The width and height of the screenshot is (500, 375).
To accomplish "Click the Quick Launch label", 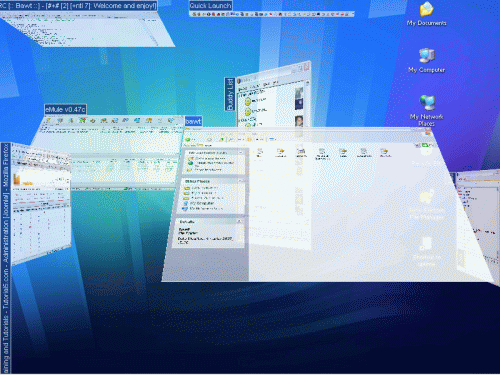I will point(210,6).
